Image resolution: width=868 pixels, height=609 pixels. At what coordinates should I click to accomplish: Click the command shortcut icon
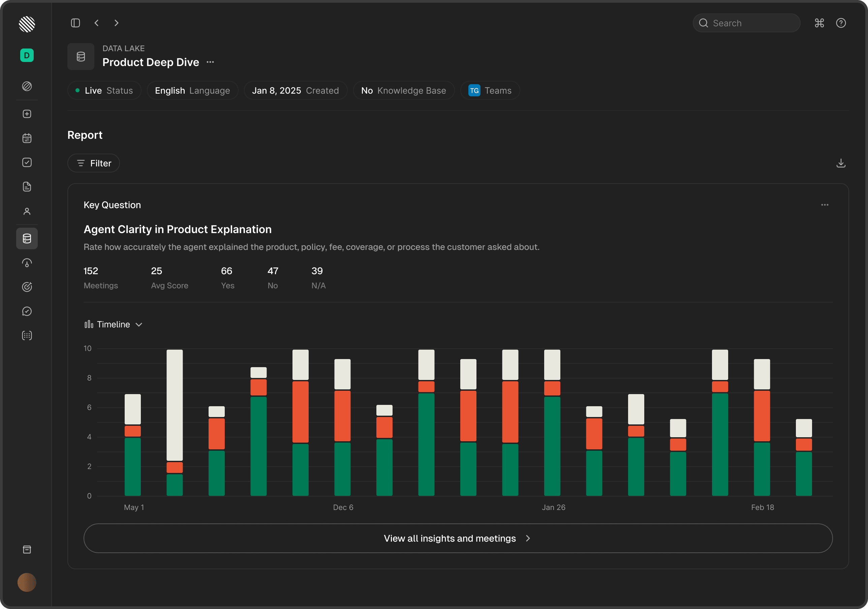point(819,23)
